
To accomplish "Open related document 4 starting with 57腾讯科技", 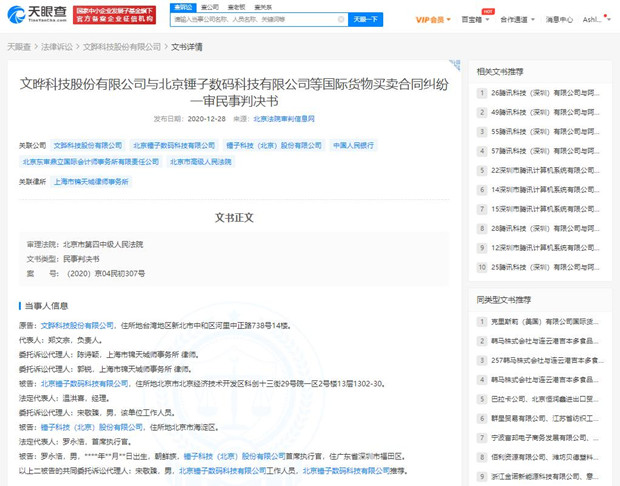I will (x=540, y=151).
